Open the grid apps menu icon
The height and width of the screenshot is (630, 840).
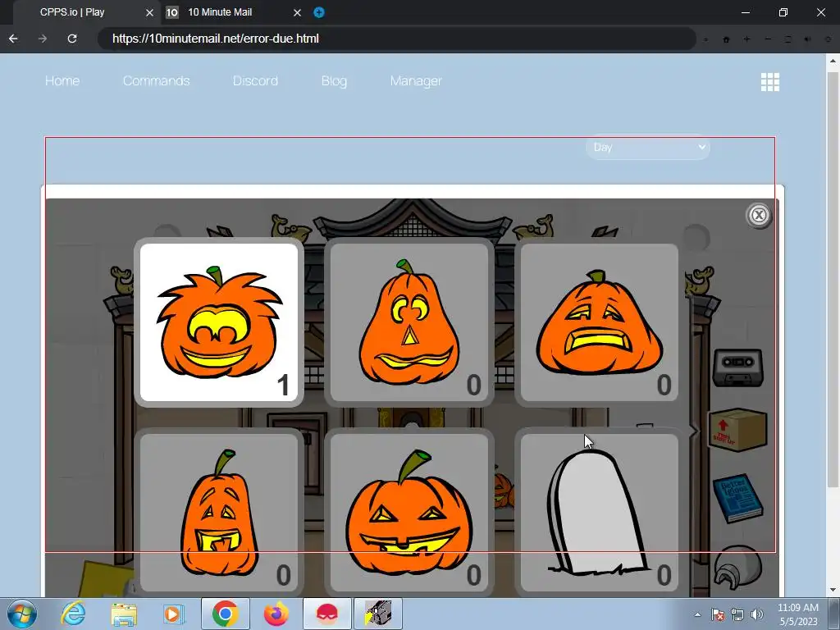[769, 82]
